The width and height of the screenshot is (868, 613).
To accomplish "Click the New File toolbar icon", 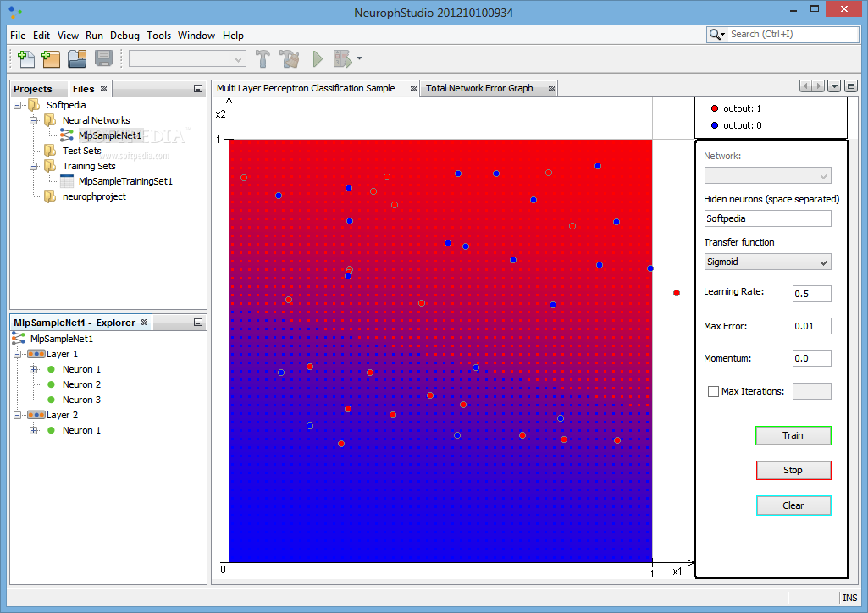I will pos(25,58).
